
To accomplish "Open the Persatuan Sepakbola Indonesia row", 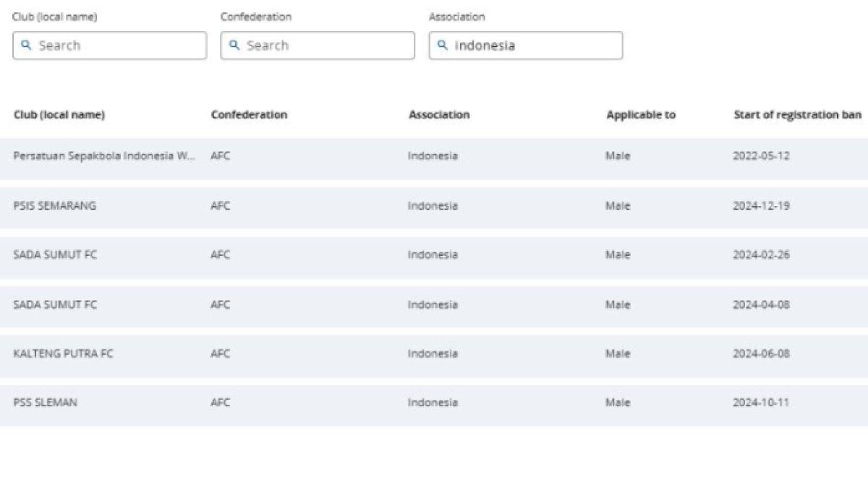I will pos(434,156).
